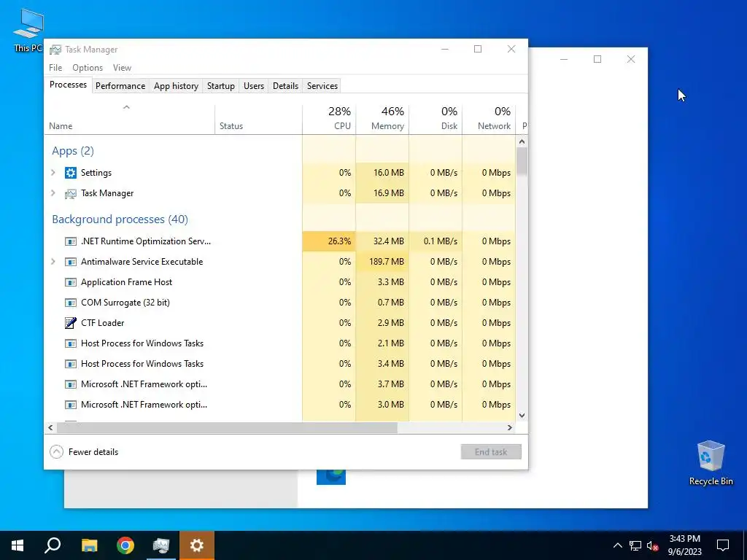Switch to the Startup tab

click(221, 86)
